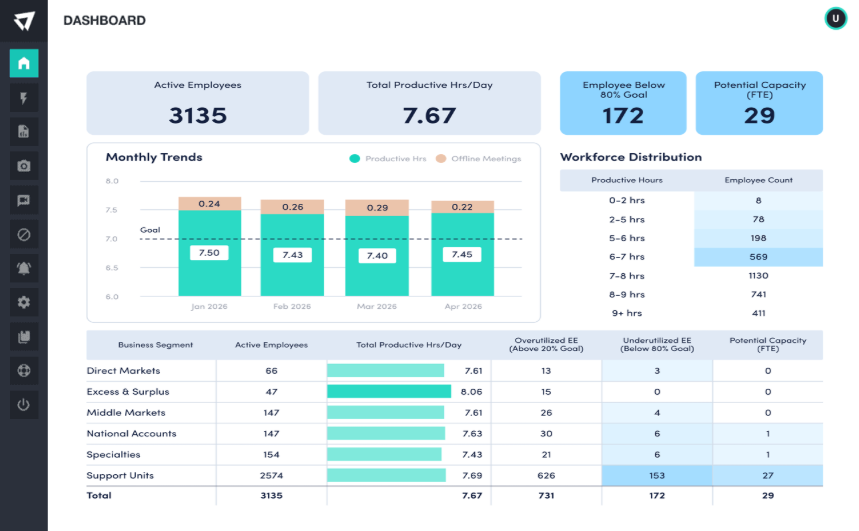Viewport: 859px width, 531px height.
Task: Click the 8.06 productive hours value
Action: point(471,392)
